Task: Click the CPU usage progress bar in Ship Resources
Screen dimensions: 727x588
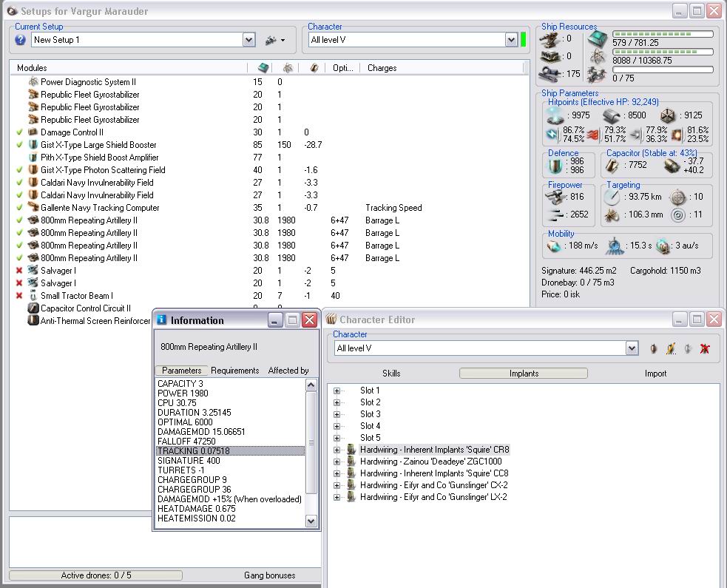Action: (x=663, y=34)
